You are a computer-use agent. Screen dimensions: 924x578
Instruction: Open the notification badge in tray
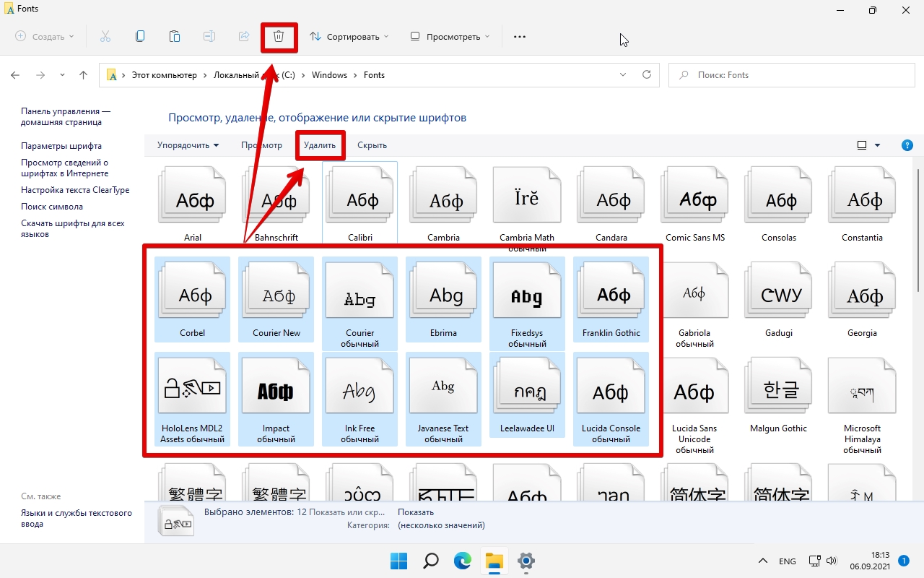904,561
